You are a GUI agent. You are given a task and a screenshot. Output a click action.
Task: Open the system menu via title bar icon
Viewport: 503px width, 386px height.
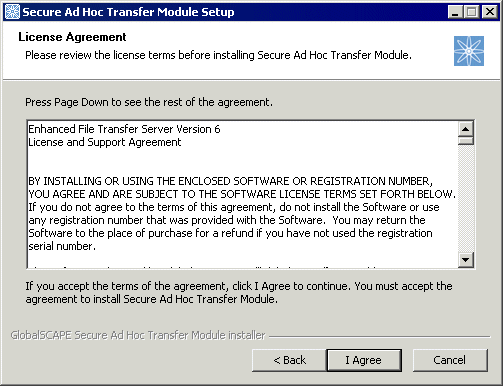pos(12,12)
